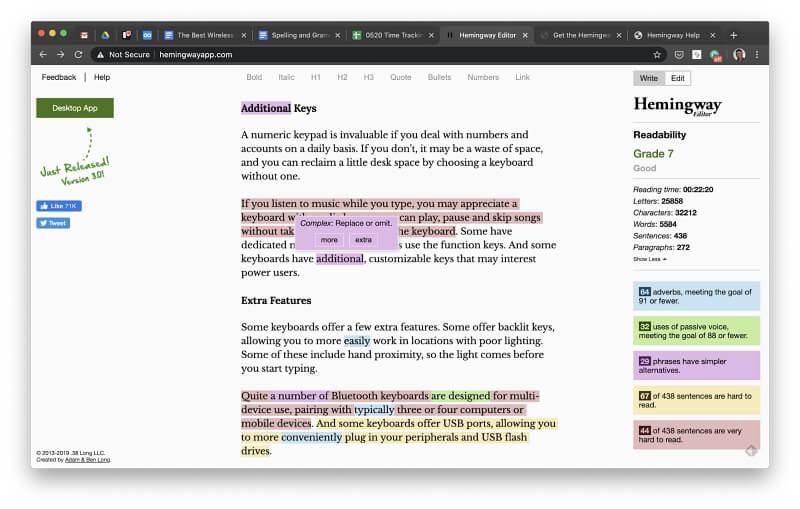Image resolution: width=800 pixels, height=509 pixels.
Task: Open the Adam & Ben Long link
Action: coord(87,460)
